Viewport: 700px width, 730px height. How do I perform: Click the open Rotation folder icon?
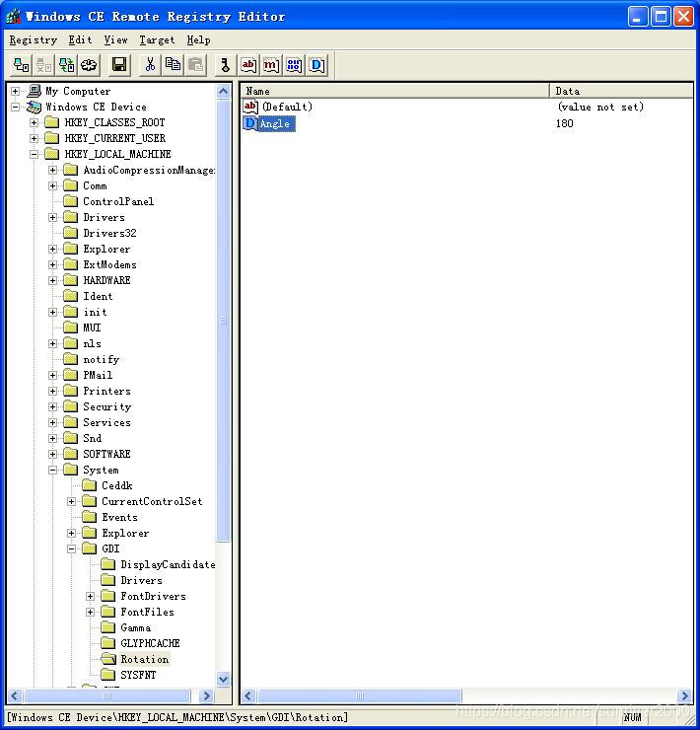[108, 659]
